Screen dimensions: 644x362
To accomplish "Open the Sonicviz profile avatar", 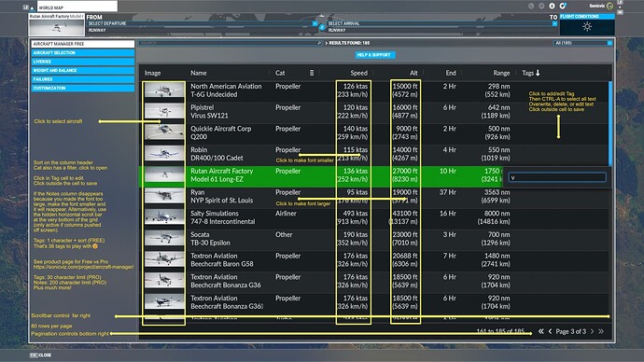I will click(609, 6).
